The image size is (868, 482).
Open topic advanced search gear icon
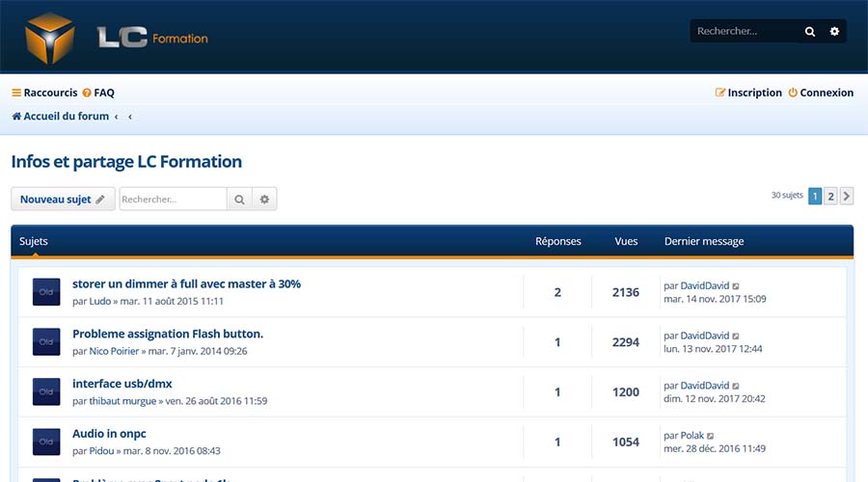[264, 200]
